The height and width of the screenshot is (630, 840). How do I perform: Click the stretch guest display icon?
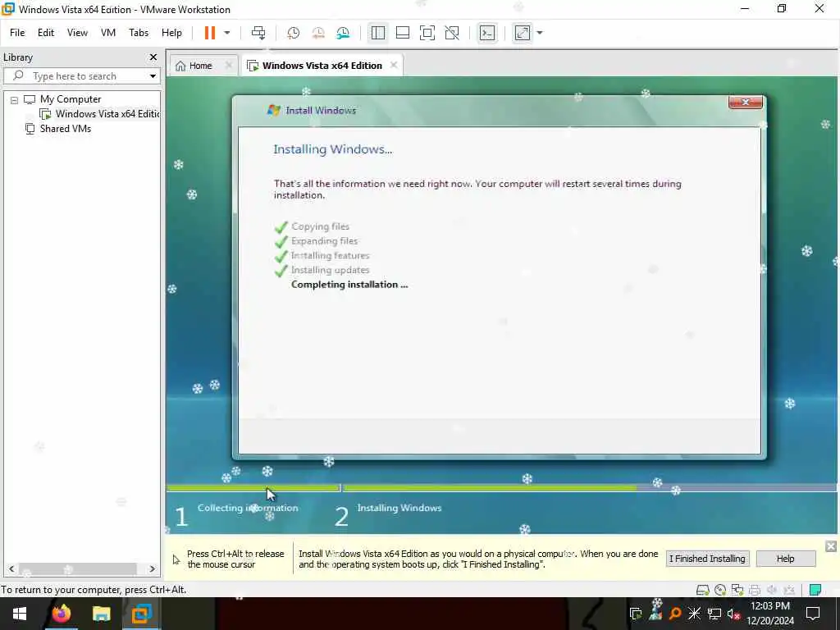[x=523, y=33]
